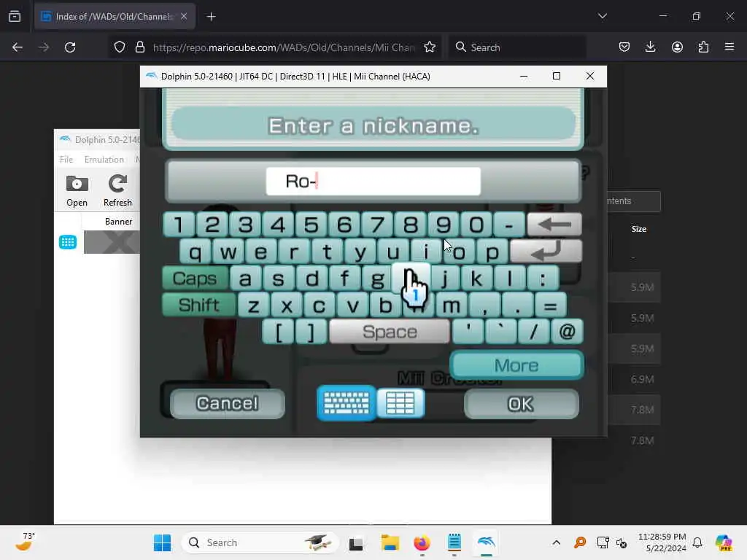
Task: Tap the letter m key
Action: 451,305
